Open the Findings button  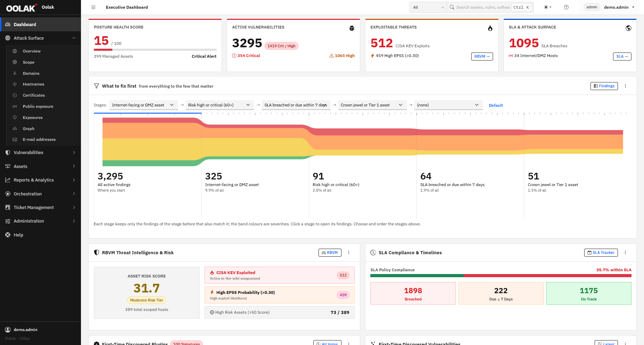(x=604, y=86)
